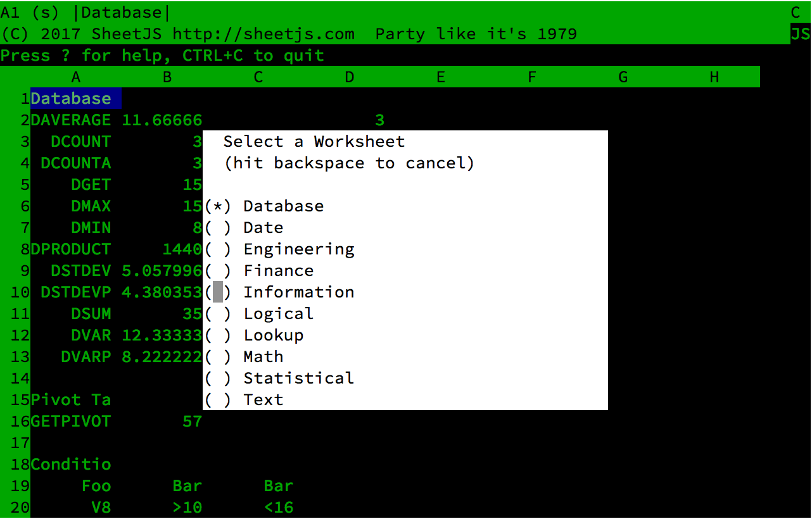Image resolution: width=812 pixels, height=519 pixels.
Task: Select the value 11.66666
Action: click(162, 120)
